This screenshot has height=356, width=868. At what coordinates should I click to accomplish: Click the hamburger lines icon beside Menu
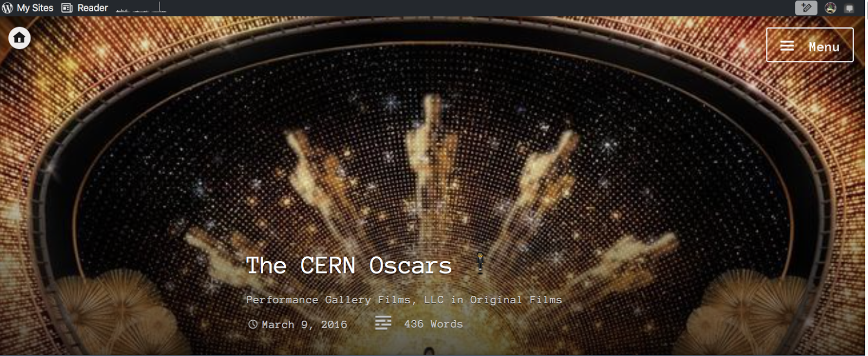click(x=787, y=46)
